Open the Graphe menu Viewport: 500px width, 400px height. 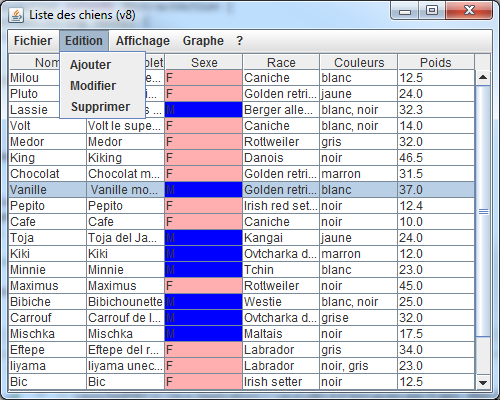point(203,41)
